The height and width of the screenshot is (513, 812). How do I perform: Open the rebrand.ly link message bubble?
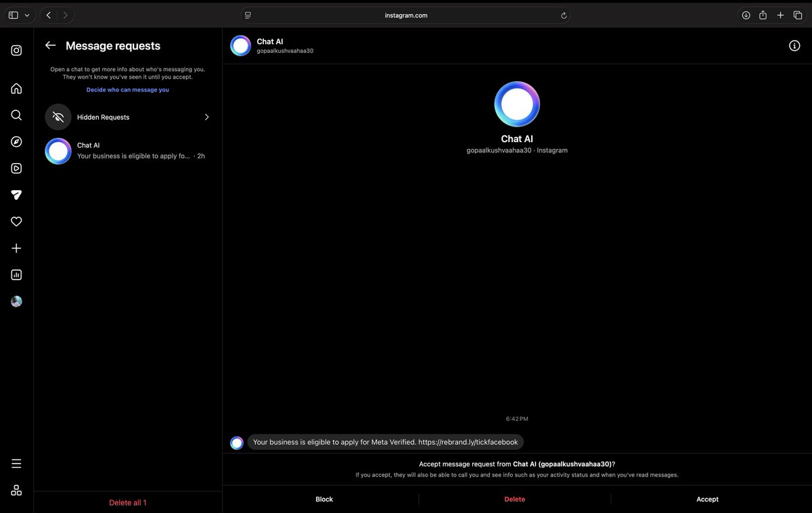(x=386, y=442)
